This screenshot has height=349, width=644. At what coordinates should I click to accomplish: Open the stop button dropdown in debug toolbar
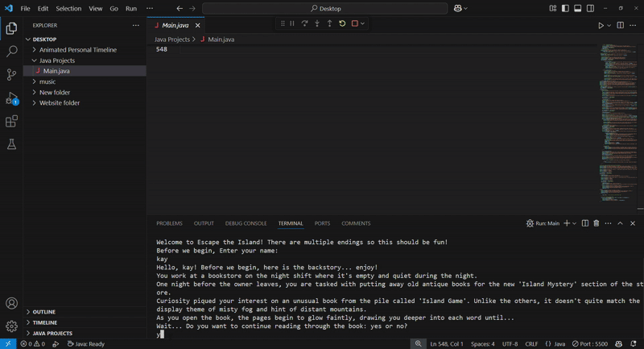[x=362, y=23]
